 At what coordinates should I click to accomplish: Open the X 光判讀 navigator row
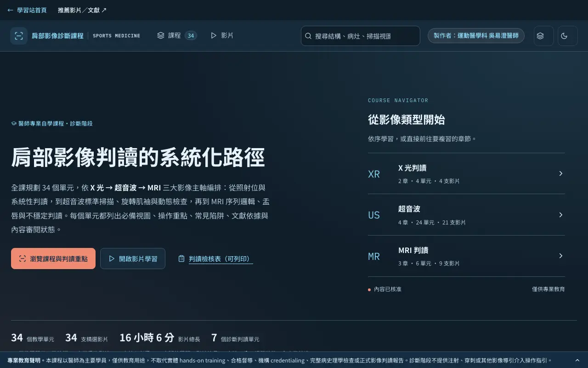click(x=466, y=173)
